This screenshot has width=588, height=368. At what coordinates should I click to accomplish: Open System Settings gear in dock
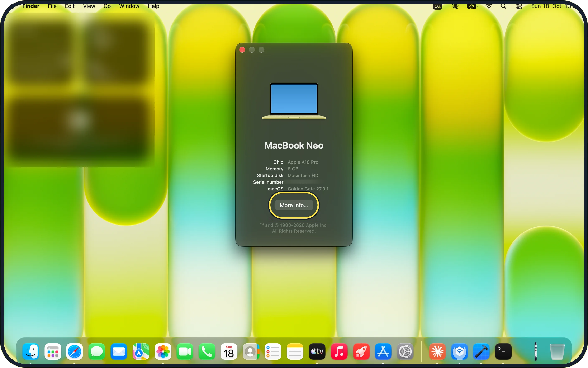[x=405, y=352]
